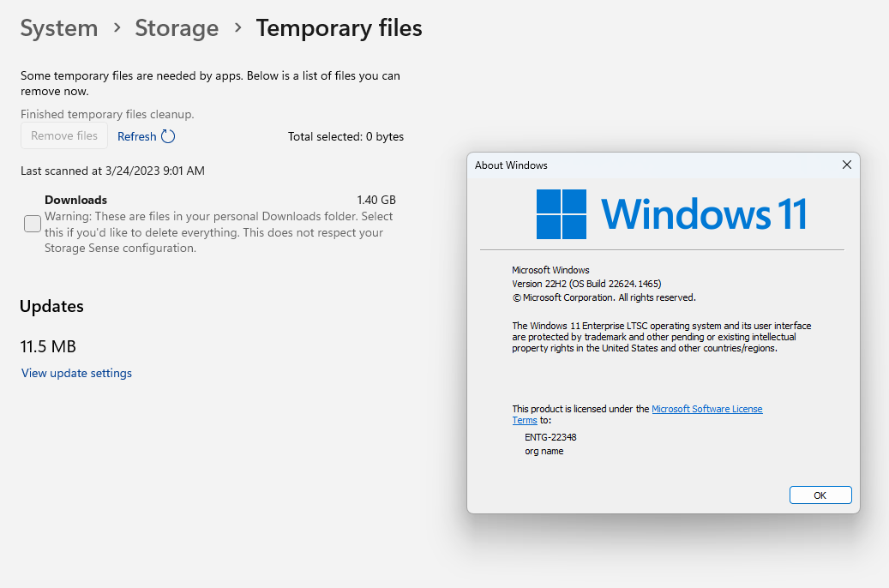Select the Temporary files breadcrumb title
The height and width of the screenshot is (588, 889).
[x=339, y=27]
